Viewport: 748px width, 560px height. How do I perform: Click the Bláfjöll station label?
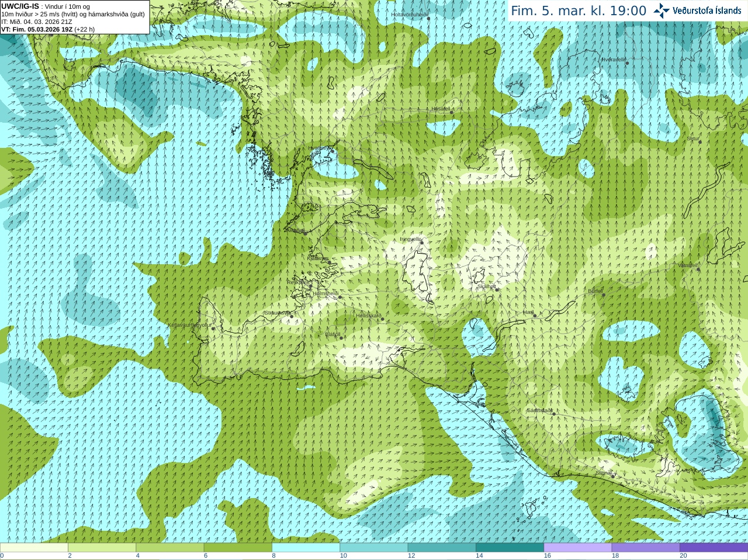tap(333, 334)
